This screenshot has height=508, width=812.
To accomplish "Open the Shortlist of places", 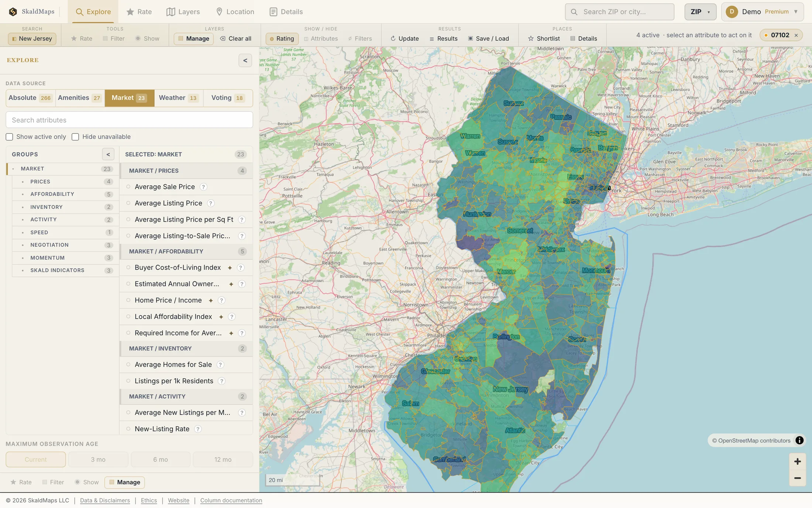I will (x=544, y=38).
